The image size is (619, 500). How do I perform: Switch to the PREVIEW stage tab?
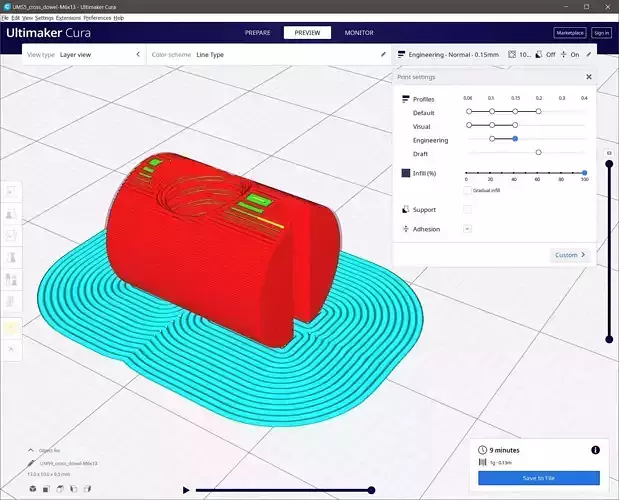(307, 33)
